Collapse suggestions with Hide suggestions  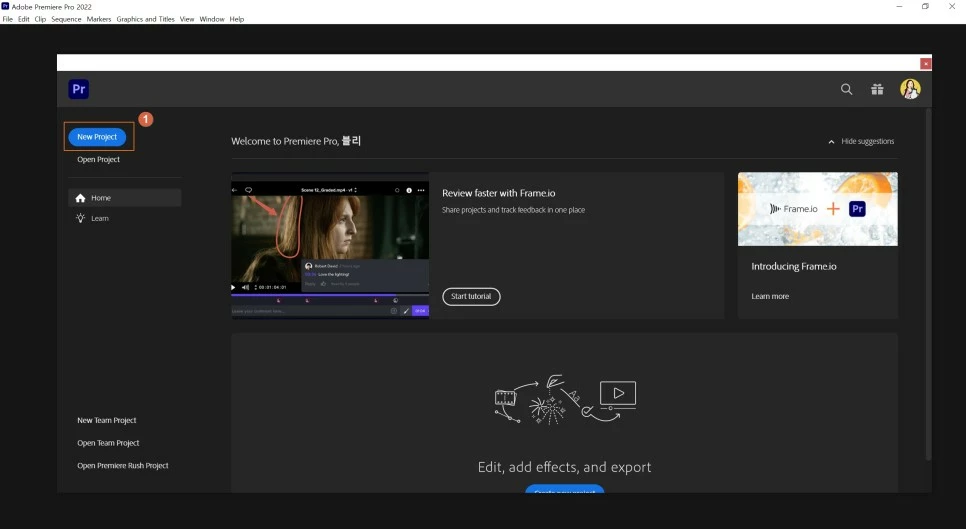click(861, 141)
